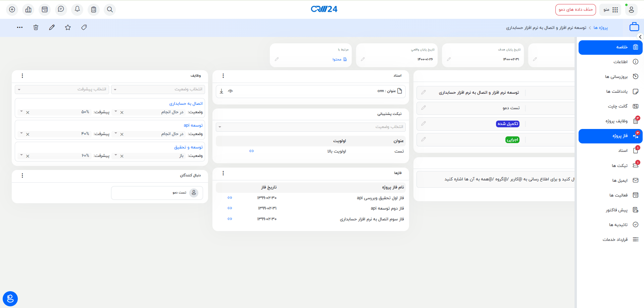Open the kebab menu on the فازها panel
The image size is (644, 308).
point(223,173)
